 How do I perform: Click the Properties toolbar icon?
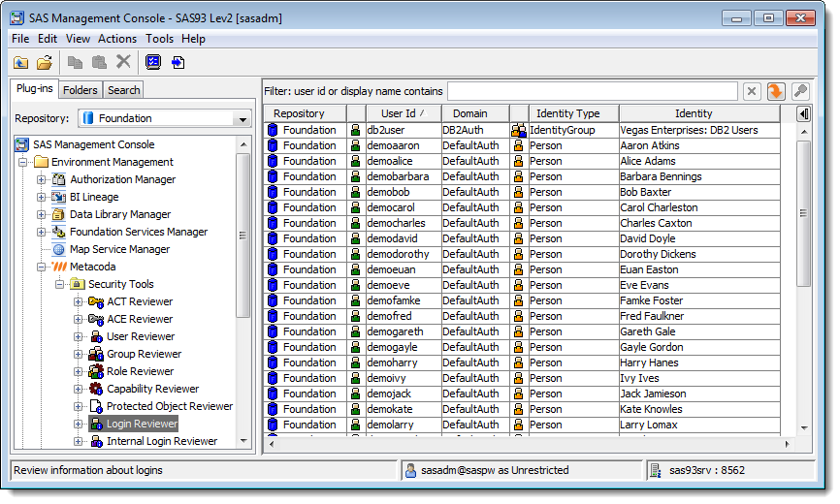(x=153, y=62)
